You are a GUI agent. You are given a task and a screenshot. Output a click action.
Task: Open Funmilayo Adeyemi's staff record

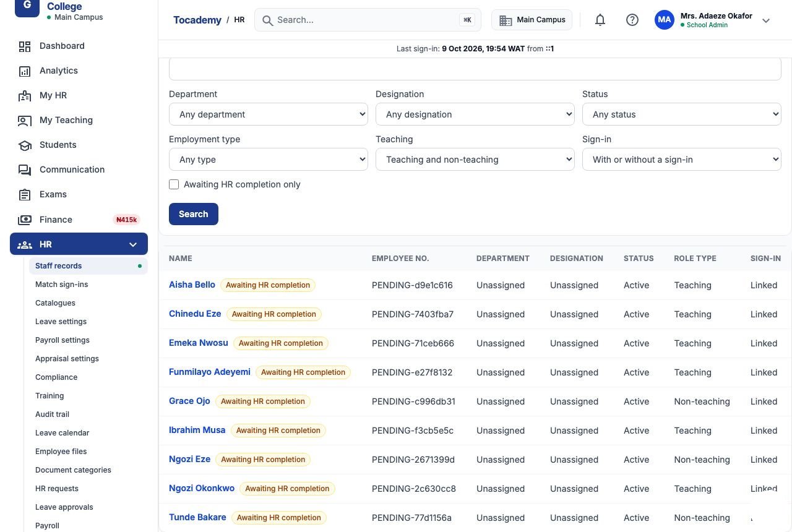(210, 372)
